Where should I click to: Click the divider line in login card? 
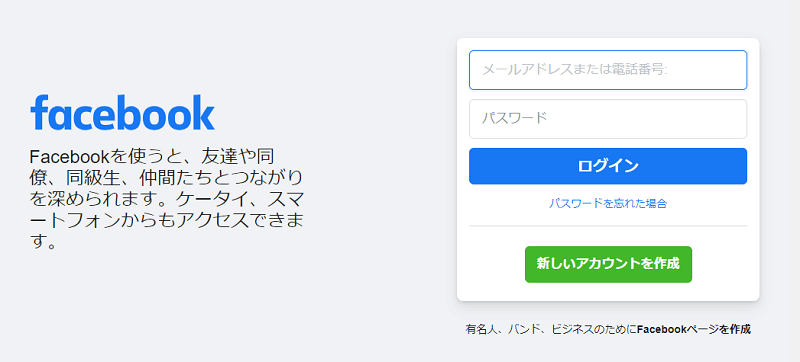pos(608,225)
